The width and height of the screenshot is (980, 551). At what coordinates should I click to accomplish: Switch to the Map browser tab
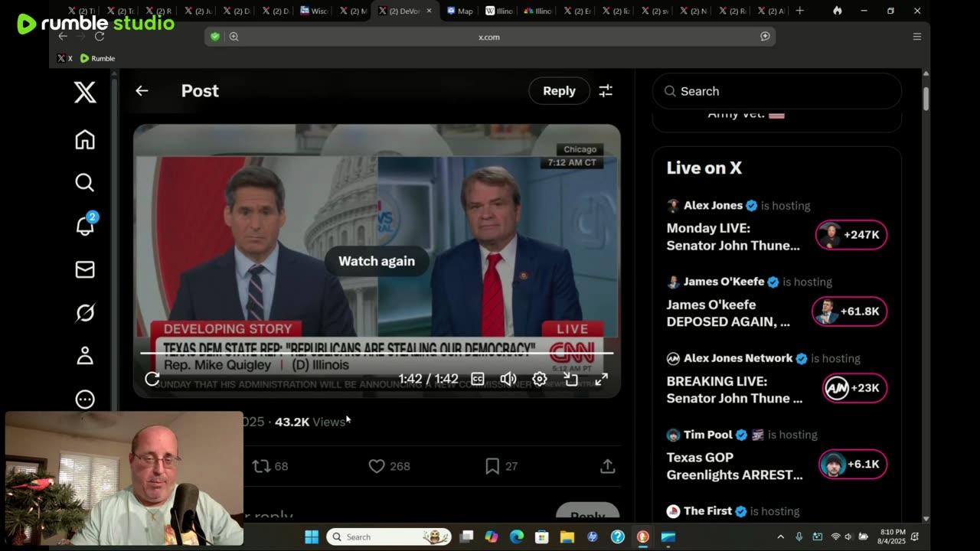click(460, 11)
